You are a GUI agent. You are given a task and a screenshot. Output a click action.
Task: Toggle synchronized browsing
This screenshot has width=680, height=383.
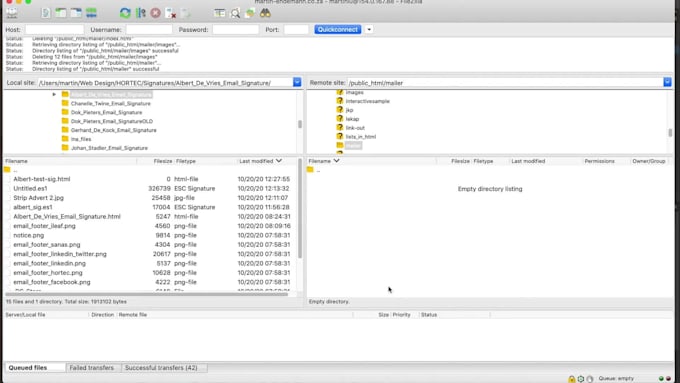[x=250, y=13]
